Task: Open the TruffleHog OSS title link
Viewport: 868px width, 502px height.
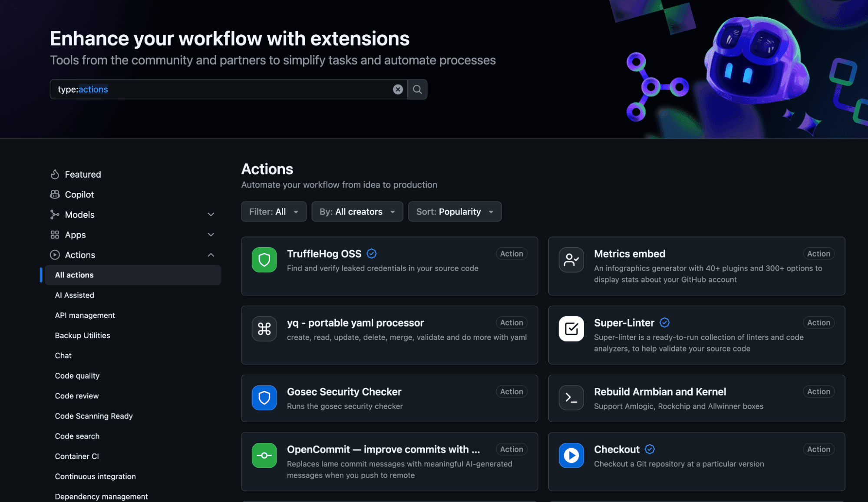Action: (x=324, y=254)
